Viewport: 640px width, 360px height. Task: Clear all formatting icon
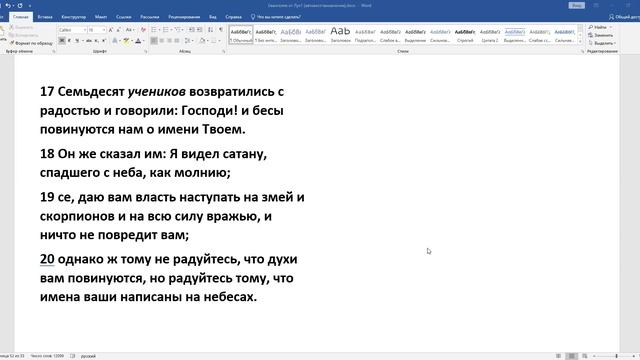pyautogui.click(x=143, y=30)
